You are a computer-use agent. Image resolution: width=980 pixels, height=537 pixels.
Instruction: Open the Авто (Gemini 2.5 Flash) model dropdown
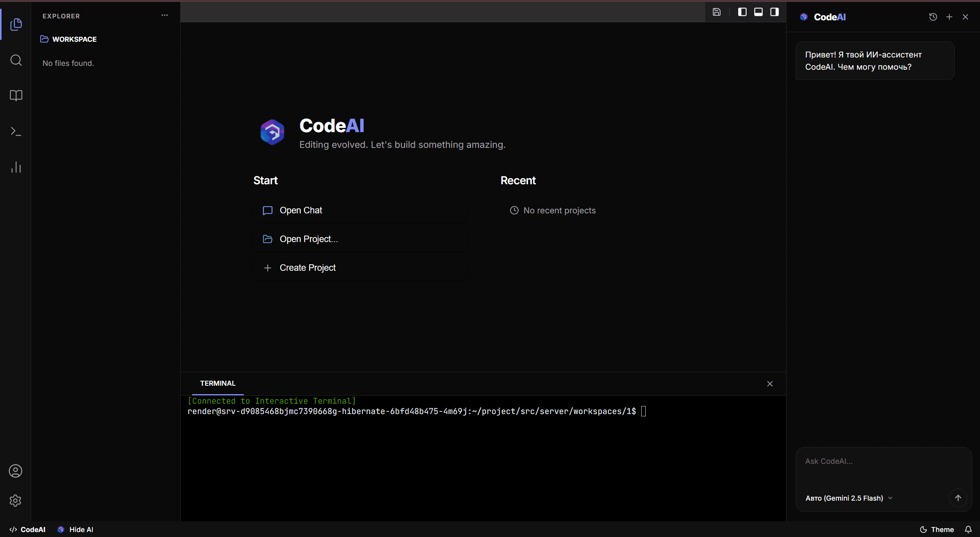coord(849,498)
